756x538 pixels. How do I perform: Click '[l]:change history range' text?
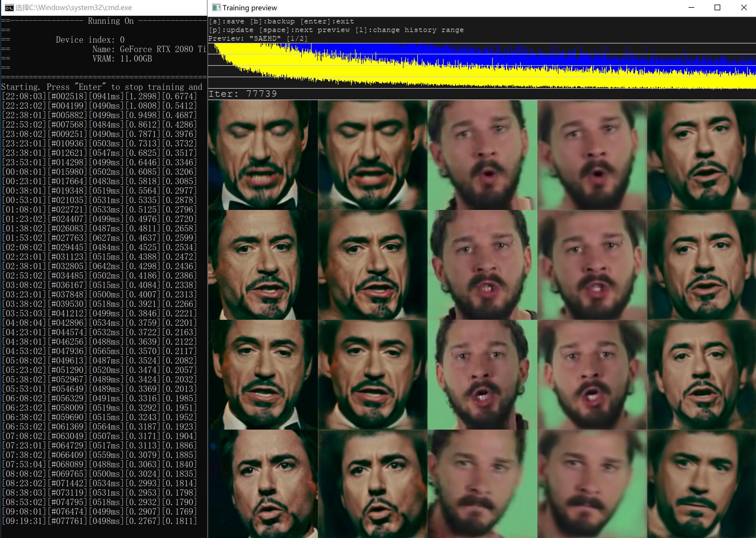coord(409,30)
